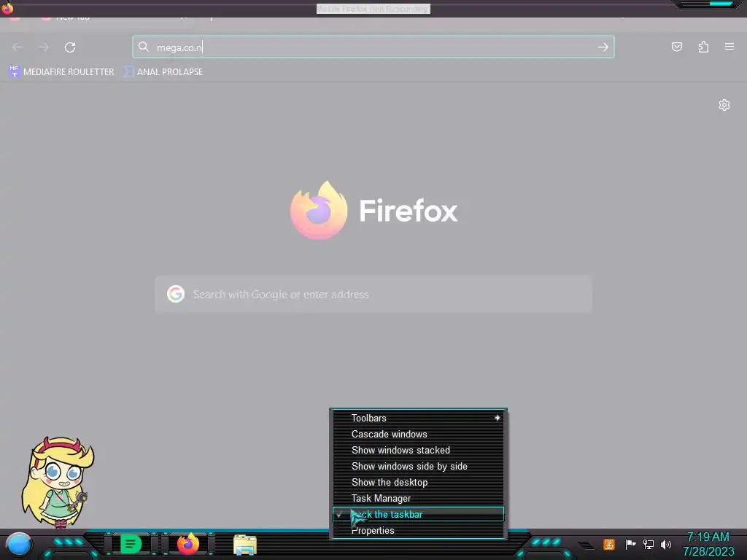This screenshot has height=560, width=747.
Task: Click the Go arrow in address bar
Action: point(603,47)
